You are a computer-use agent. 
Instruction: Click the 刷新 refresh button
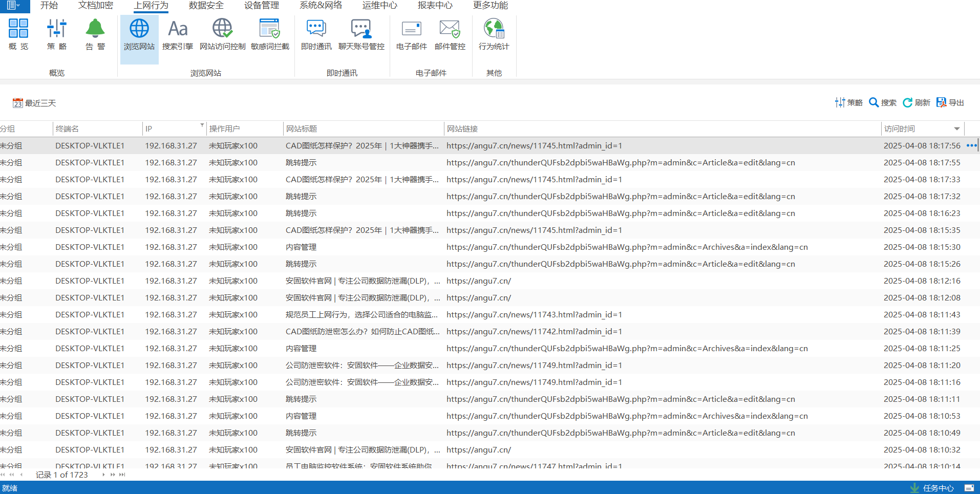917,102
